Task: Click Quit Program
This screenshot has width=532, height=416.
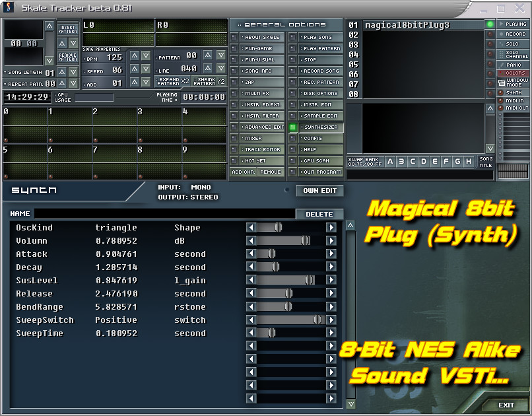Action: [321, 172]
